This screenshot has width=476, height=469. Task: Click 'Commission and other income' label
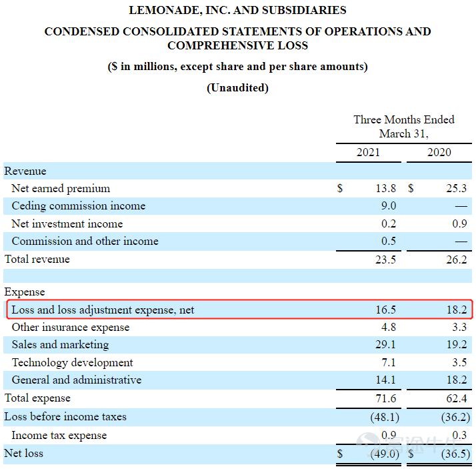(x=85, y=242)
